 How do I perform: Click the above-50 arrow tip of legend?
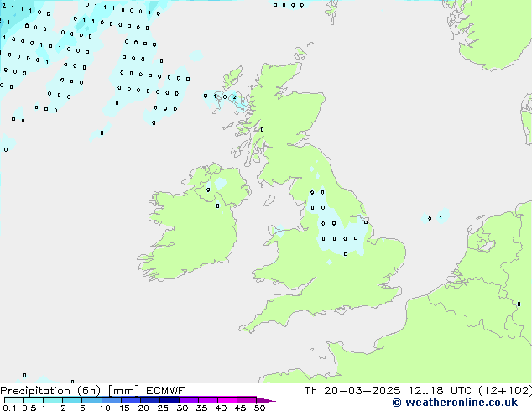pyautogui.click(x=266, y=400)
